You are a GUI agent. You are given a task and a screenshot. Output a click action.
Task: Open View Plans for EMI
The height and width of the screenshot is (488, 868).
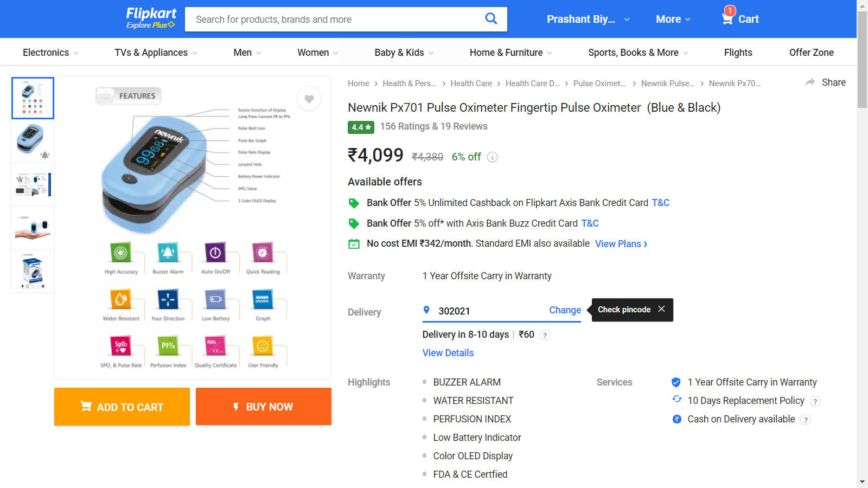pos(621,244)
